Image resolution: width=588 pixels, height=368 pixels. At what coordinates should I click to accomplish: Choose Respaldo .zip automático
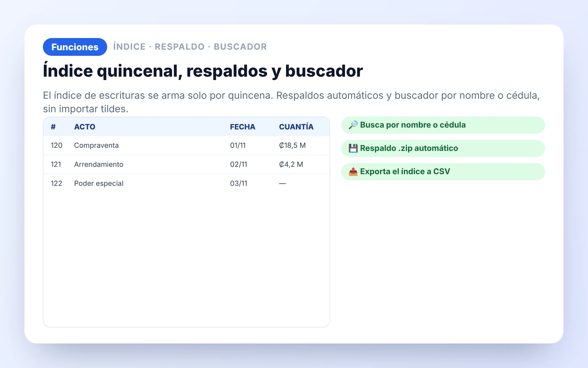point(443,148)
